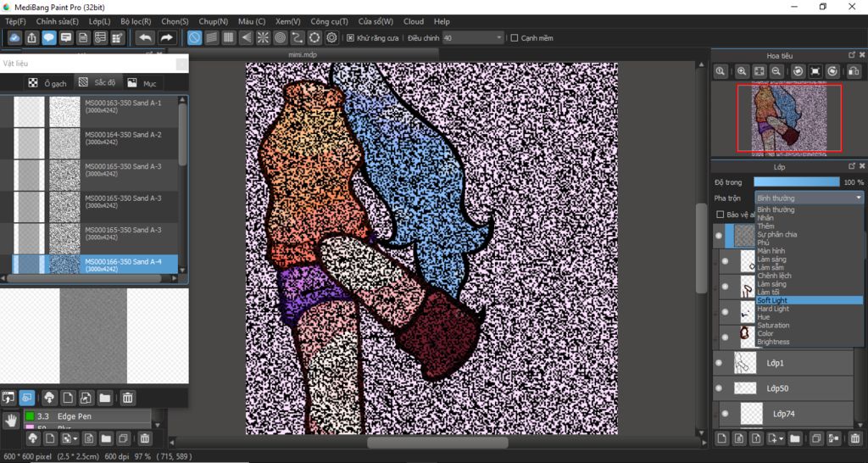Click the Material panel vertical scrollbar
The image size is (868, 463).
click(183, 133)
